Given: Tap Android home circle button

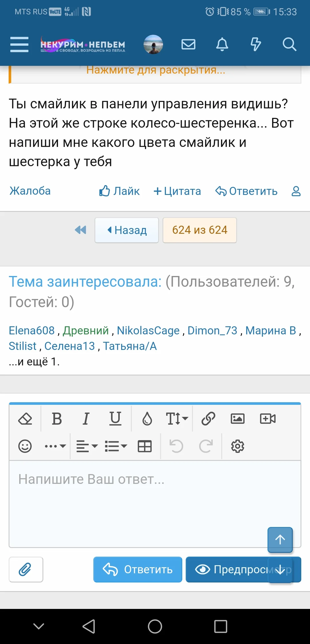Looking at the screenshot, I should (155, 626).
